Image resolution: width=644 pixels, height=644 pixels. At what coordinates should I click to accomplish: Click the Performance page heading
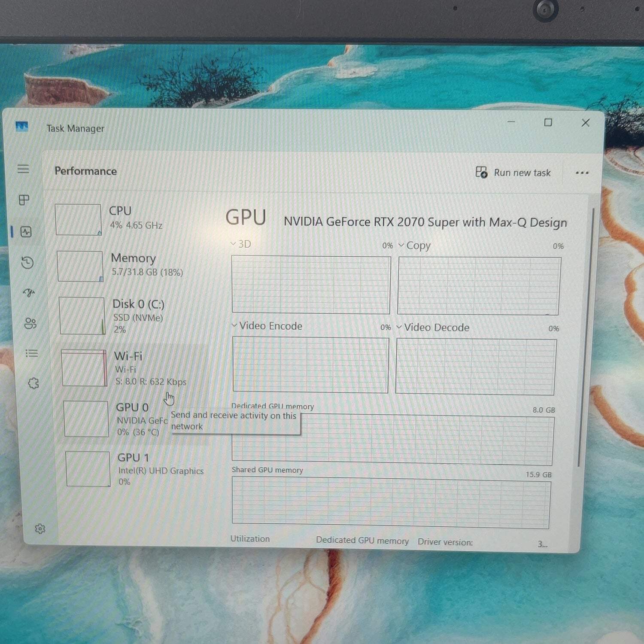[x=85, y=171]
